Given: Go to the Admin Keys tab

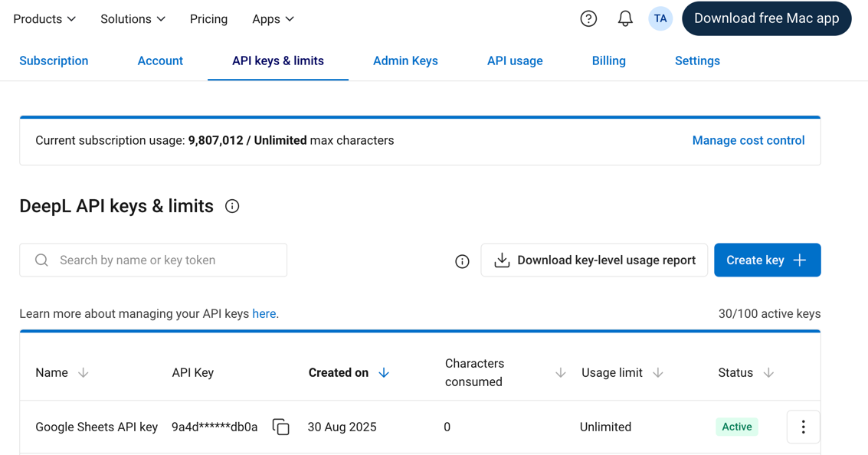Looking at the screenshot, I should [405, 61].
